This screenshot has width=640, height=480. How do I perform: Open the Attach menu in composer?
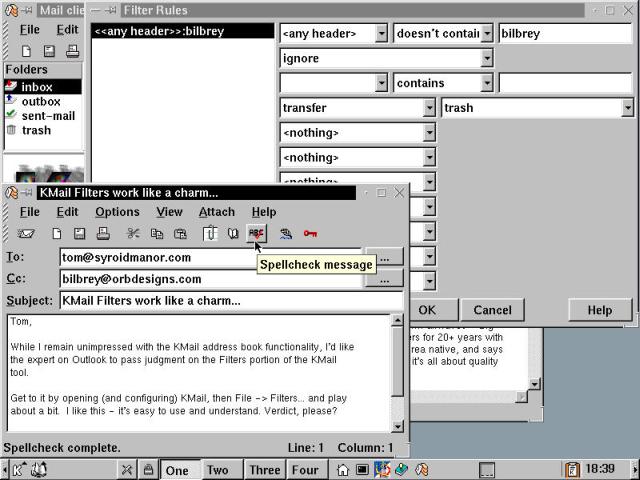coord(216,212)
